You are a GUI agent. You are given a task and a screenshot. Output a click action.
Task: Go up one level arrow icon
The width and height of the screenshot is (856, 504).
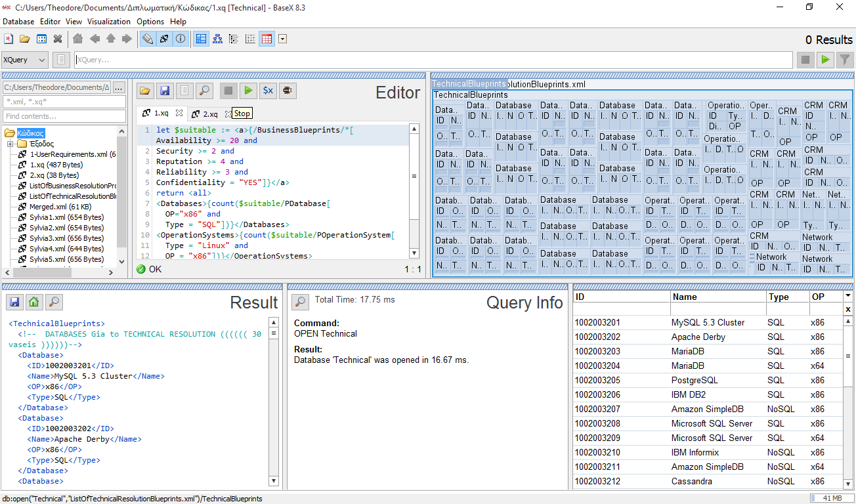tap(111, 39)
